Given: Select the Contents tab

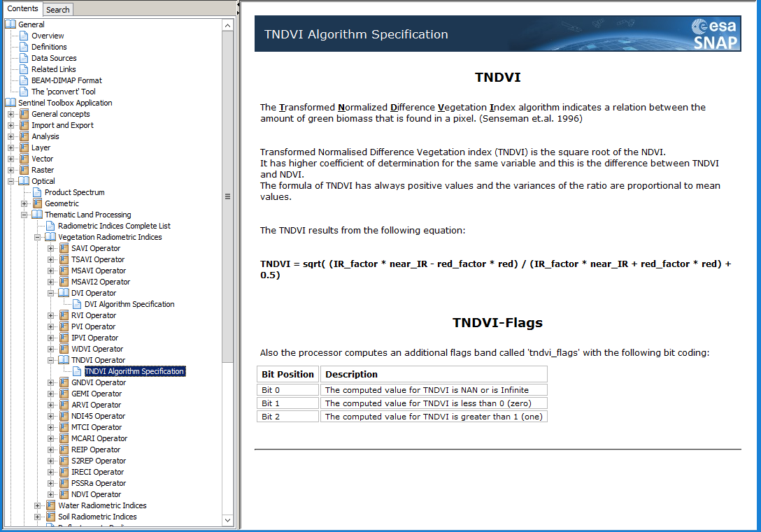Looking at the screenshot, I should point(22,8).
